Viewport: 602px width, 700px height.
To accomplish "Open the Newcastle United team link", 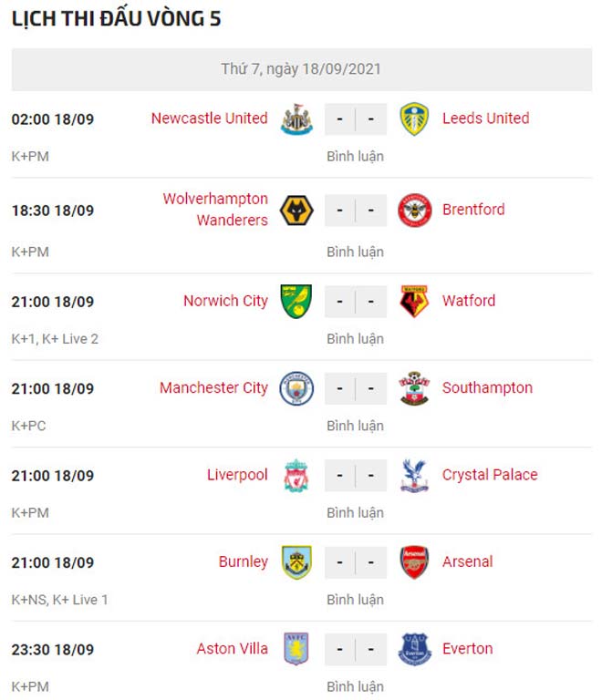I will click(210, 118).
